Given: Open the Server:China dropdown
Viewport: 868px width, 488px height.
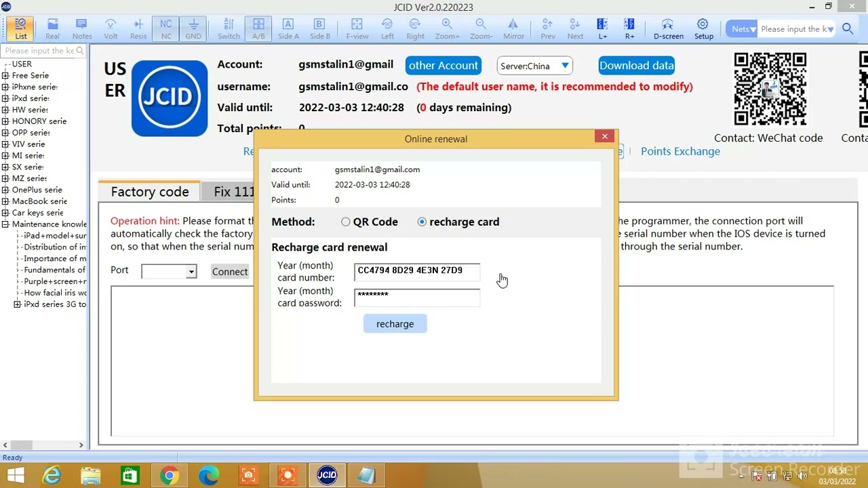Looking at the screenshot, I should (x=535, y=66).
